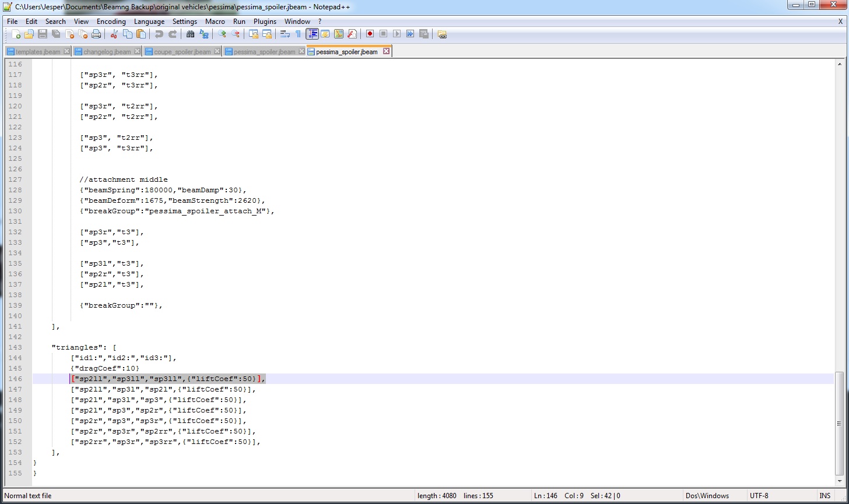Open the Function List panel icon
The width and height of the screenshot is (849, 504).
coord(352,34)
